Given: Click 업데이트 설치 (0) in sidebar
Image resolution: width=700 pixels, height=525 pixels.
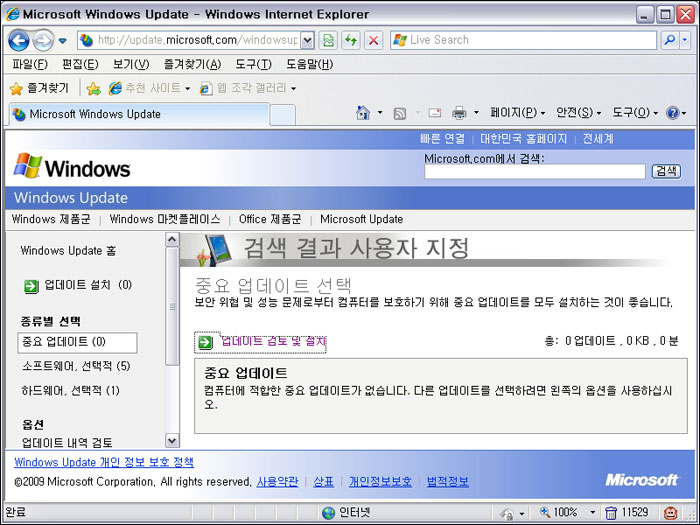Looking at the screenshot, I should pos(78,285).
